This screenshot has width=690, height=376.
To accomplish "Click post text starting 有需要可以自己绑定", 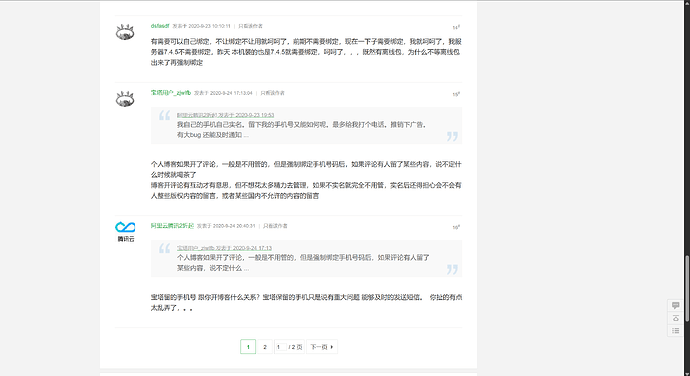I will pyautogui.click(x=306, y=52).
